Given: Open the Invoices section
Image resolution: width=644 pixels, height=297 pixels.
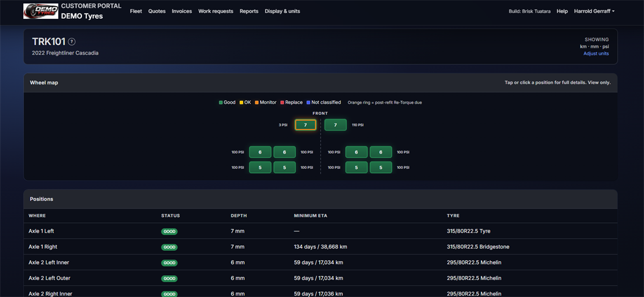Looking at the screenshot, I should point(182,11).
